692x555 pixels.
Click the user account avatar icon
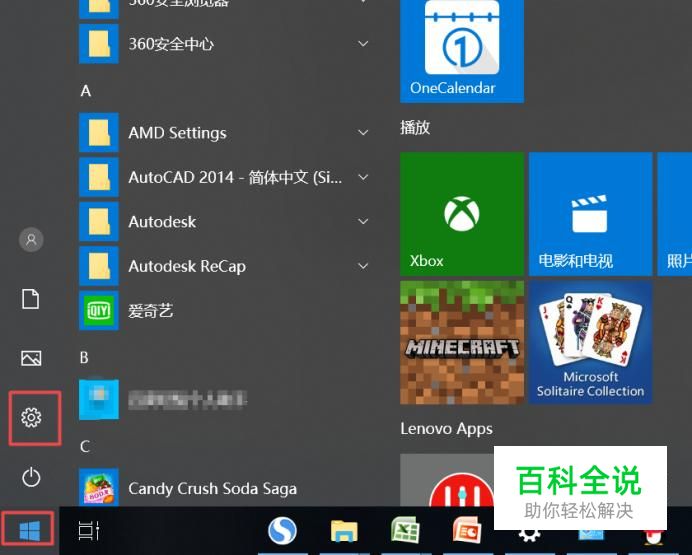pyautogui.click(x=31, y=240)
